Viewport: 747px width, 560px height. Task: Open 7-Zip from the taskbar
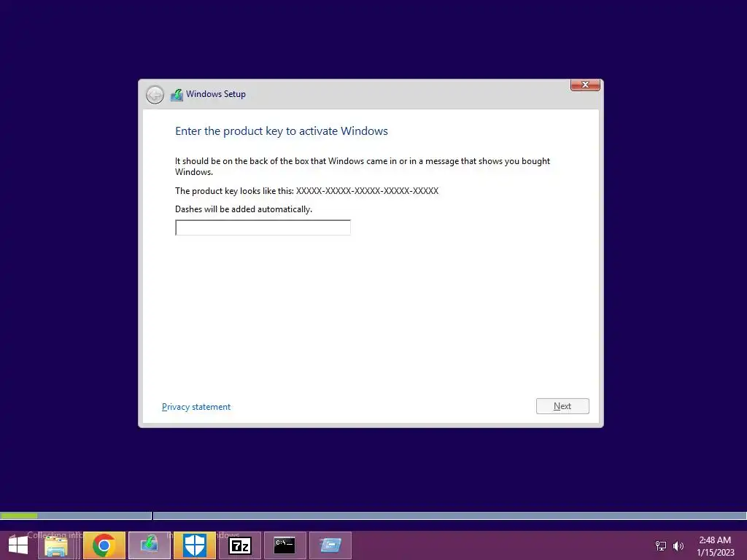pos(239,545)
